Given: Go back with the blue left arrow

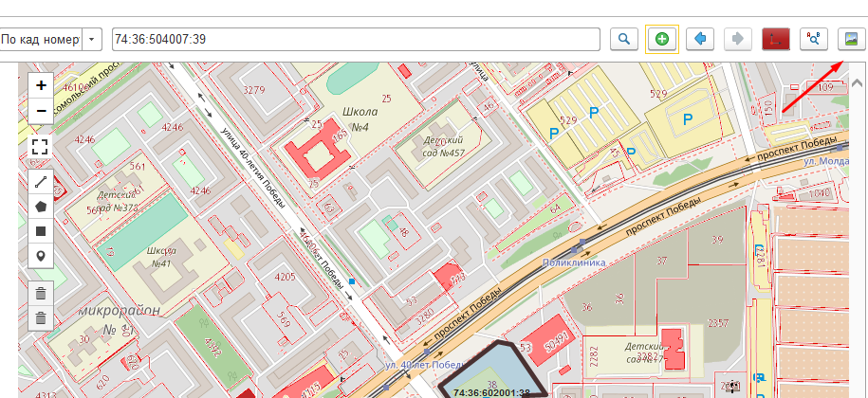Looking at the screenshot, I should pos(700,39).
